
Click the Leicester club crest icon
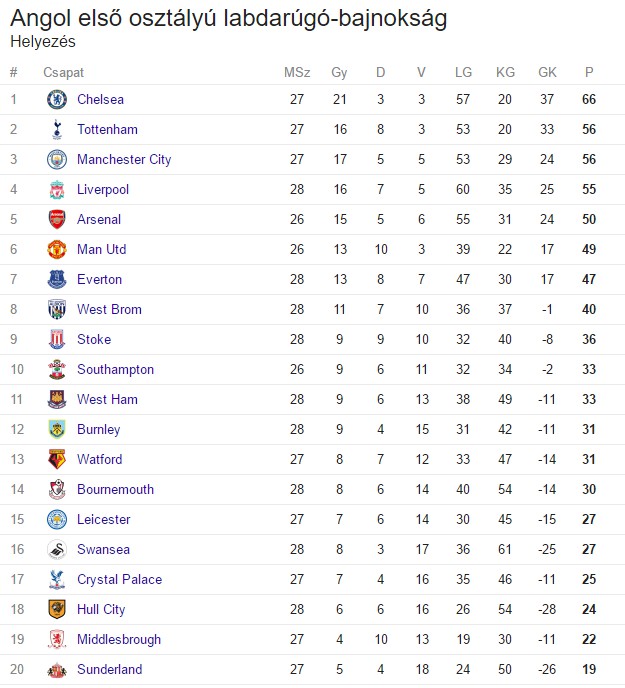pyautogui.click(x=56, y=519)
